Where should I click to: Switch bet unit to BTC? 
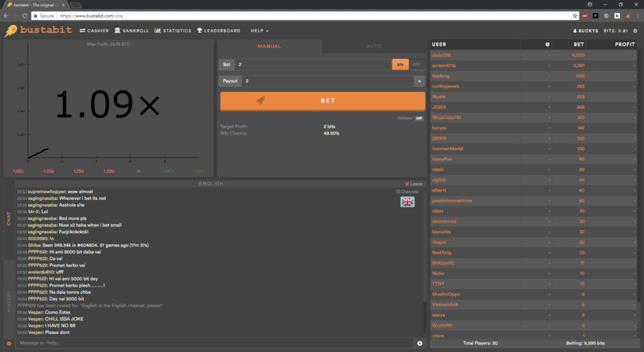click(x=416, y=64)
